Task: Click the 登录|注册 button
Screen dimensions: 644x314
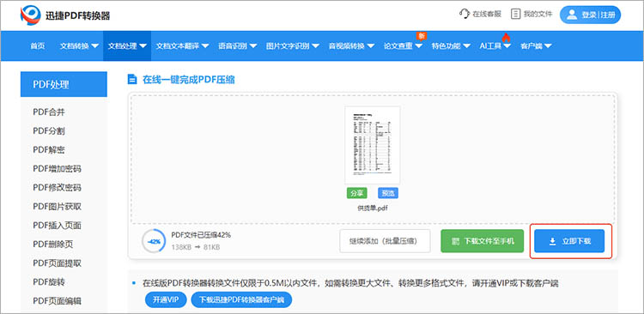Action: (x=590, y=15)
